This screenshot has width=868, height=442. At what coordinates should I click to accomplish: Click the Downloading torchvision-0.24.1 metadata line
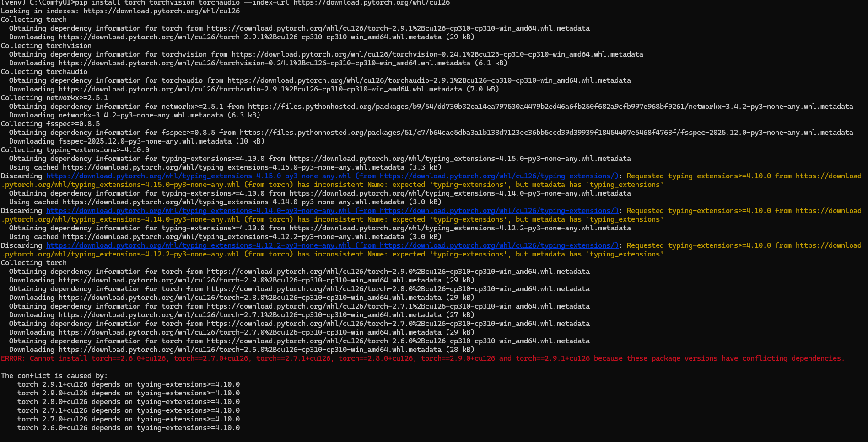258,63
